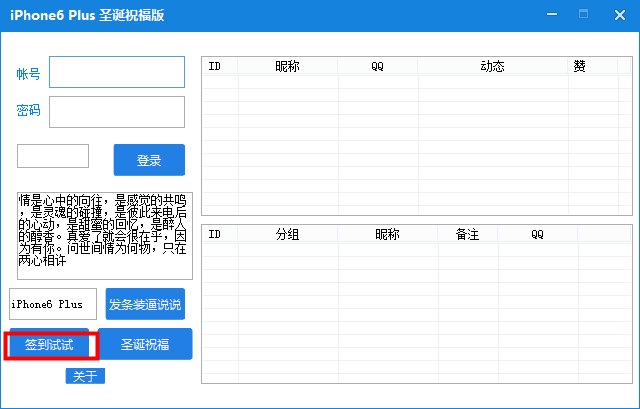Click the QQ header in lower table

(x=537, y=234)
